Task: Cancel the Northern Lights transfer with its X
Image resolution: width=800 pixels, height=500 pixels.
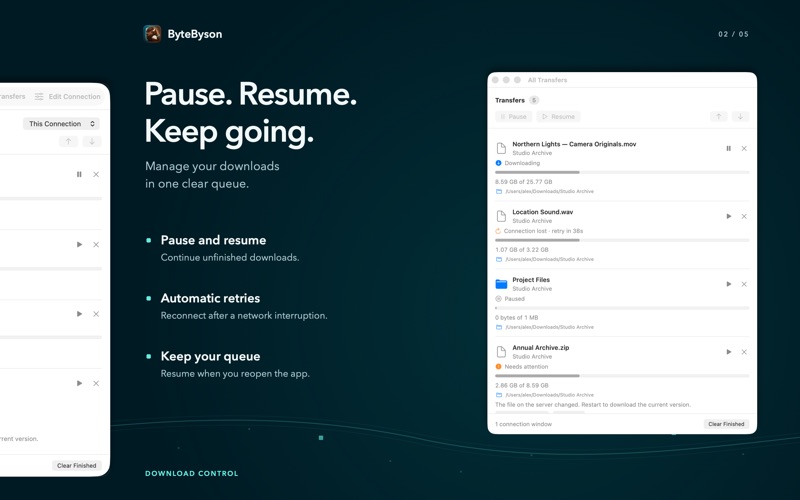Action: tap(744, 148)
